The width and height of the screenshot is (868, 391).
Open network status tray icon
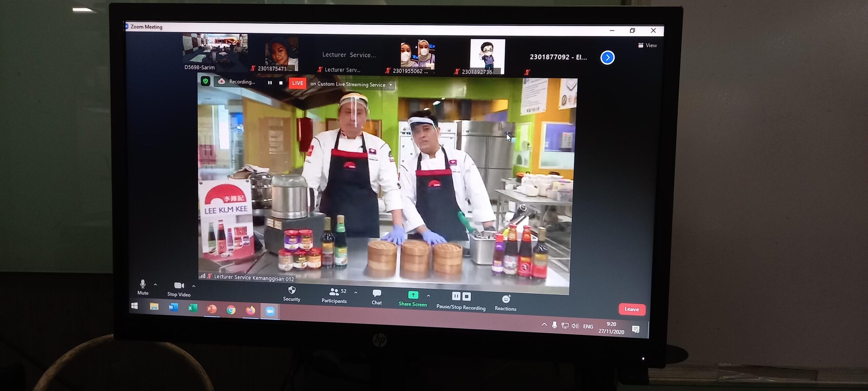565,325
